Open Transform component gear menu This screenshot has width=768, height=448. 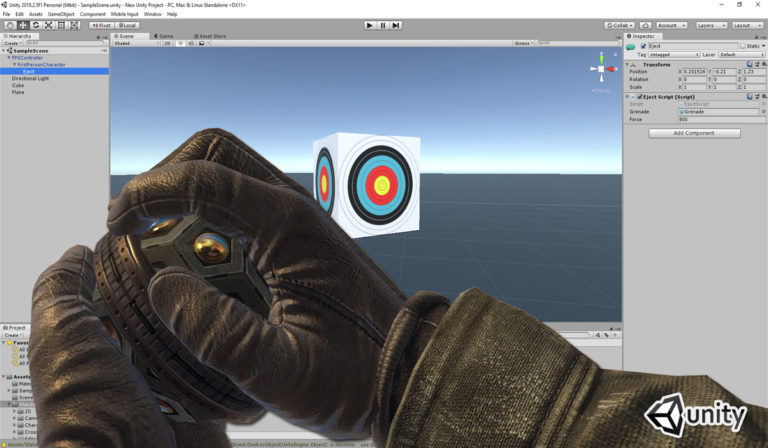pyautogui.click(x=764, y=64)
